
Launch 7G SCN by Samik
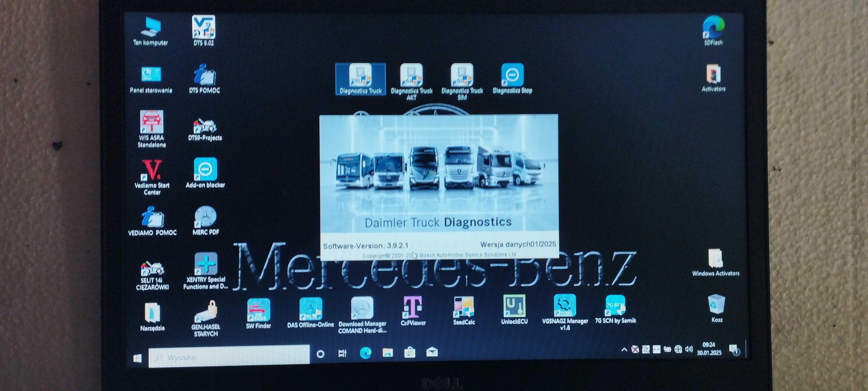point(615,309)
